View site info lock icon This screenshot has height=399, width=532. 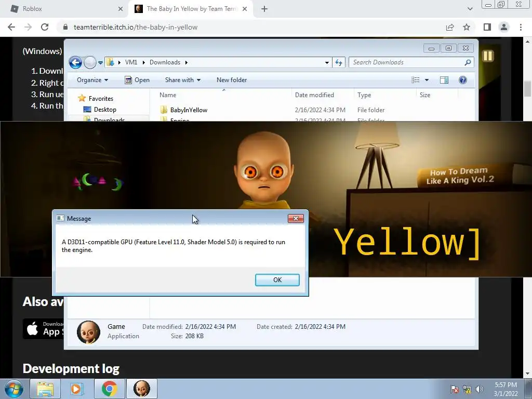(x=65, y=27)
